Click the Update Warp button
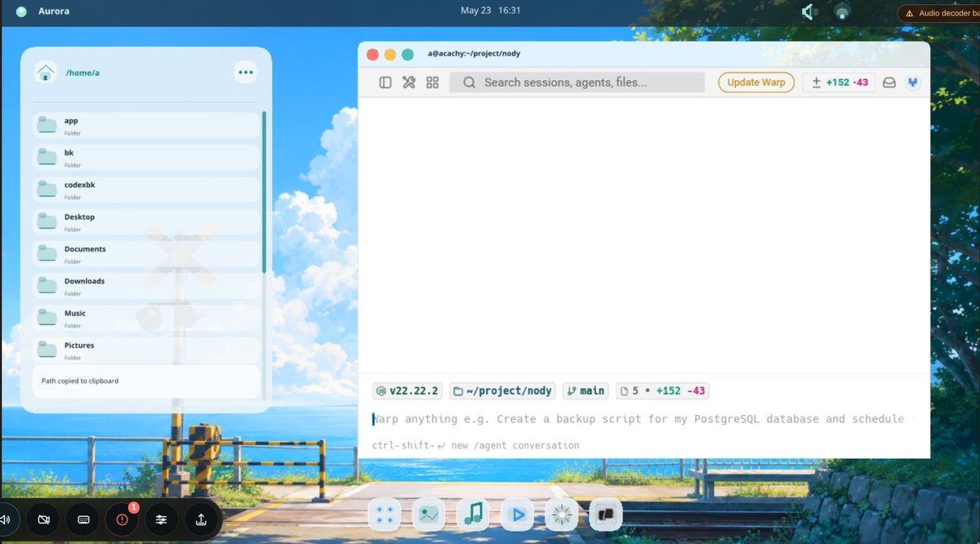The image size is (980, 544). pos(756,82)
